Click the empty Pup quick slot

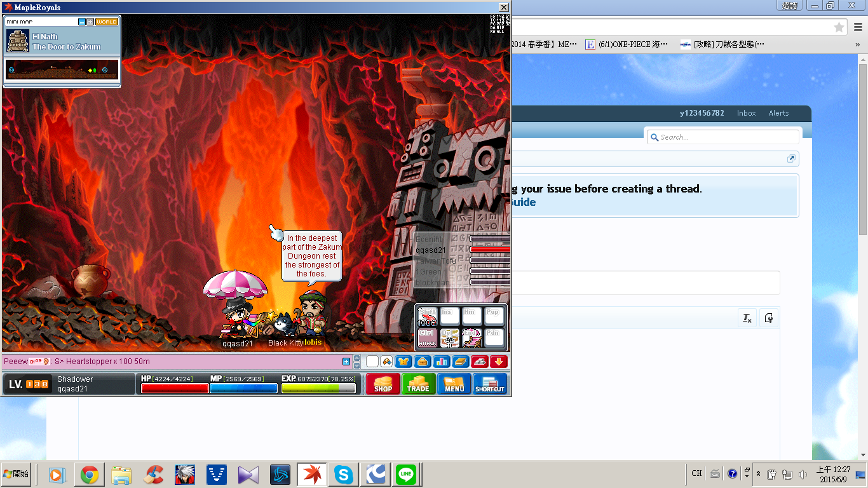click(494, 316)
